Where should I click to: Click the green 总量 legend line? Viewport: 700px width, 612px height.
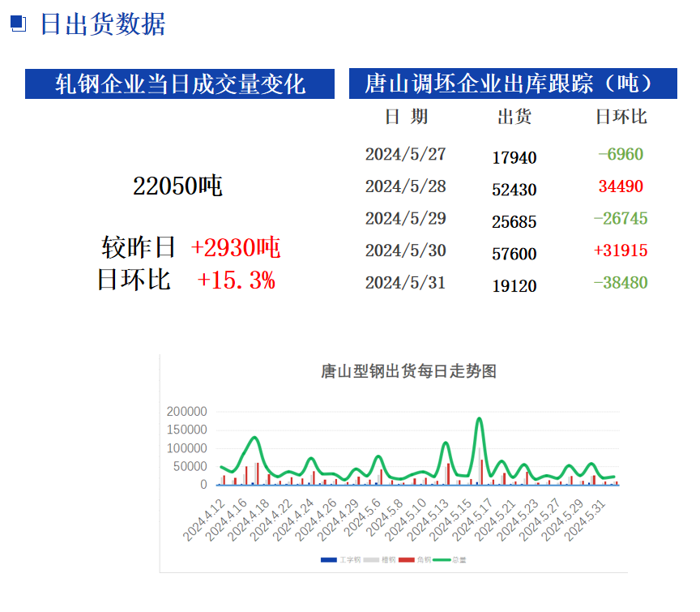pos(442,559)
